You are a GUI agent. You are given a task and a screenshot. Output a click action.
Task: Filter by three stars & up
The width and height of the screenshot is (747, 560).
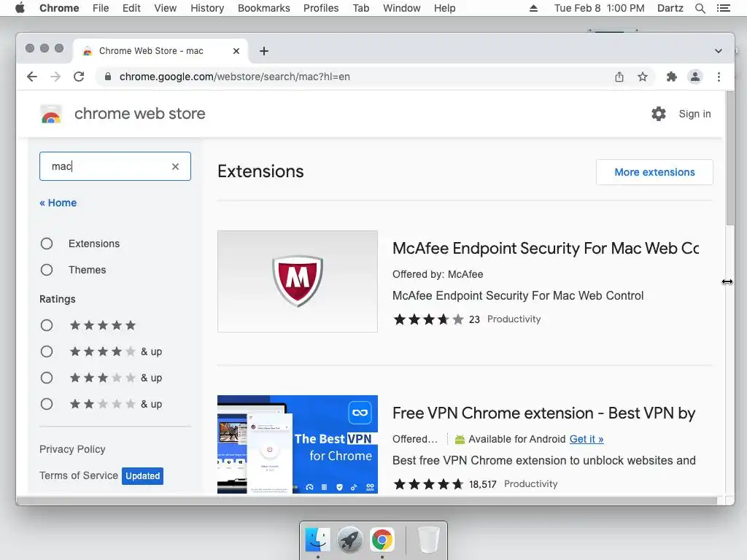click(47, 378)
